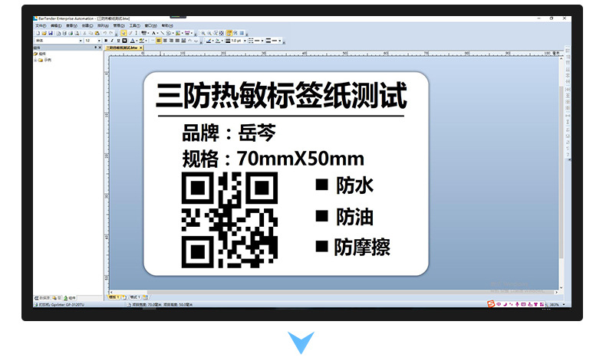Right align the text
The width and height of the screenshot is (606, 364).
coord(171,41)
